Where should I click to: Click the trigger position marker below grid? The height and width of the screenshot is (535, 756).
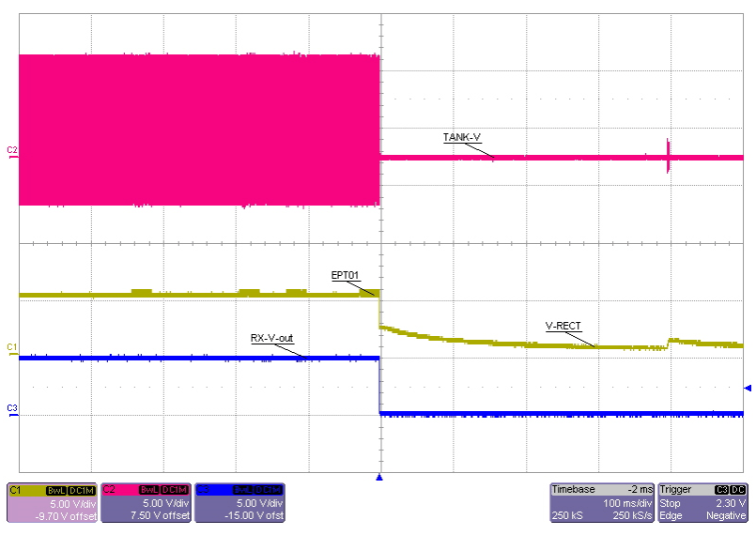(379, 478)
